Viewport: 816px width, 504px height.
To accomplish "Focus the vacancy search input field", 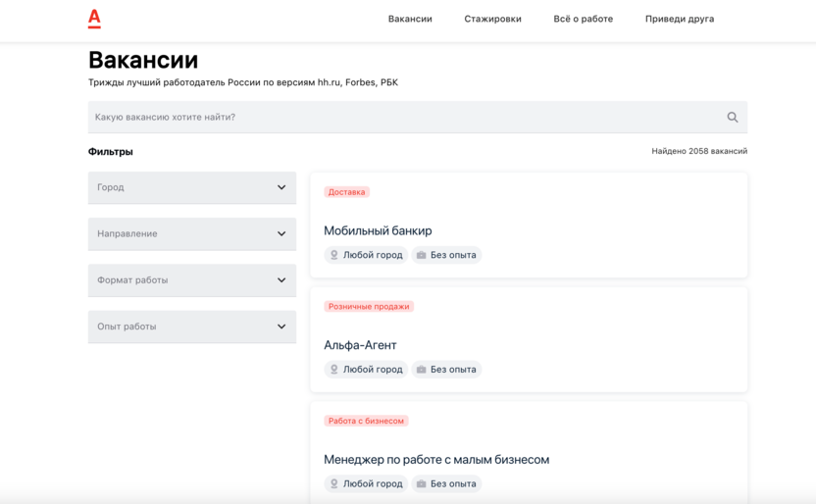I will pos(418,117).
